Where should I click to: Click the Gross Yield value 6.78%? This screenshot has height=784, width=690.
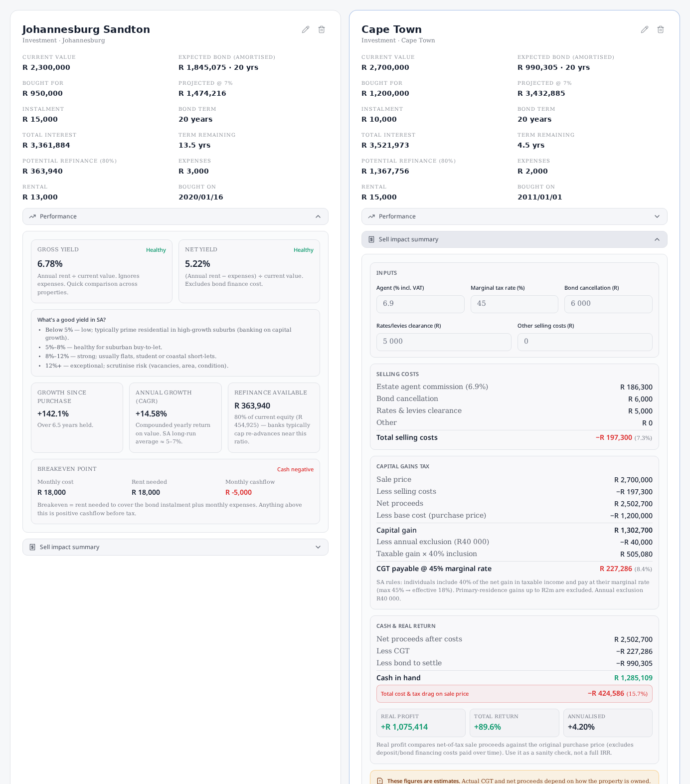pyautogui.click(x=50, y=264)
